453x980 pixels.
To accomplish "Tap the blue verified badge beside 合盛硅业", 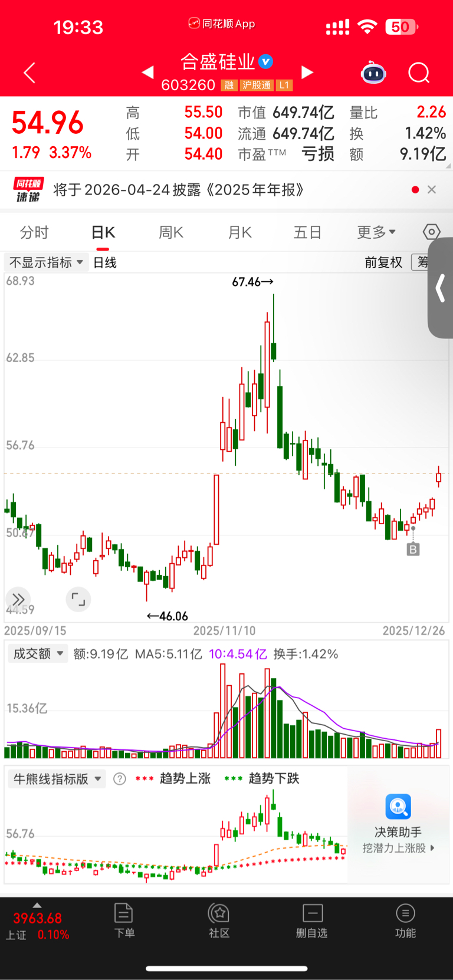I will (x=266, y=61).
